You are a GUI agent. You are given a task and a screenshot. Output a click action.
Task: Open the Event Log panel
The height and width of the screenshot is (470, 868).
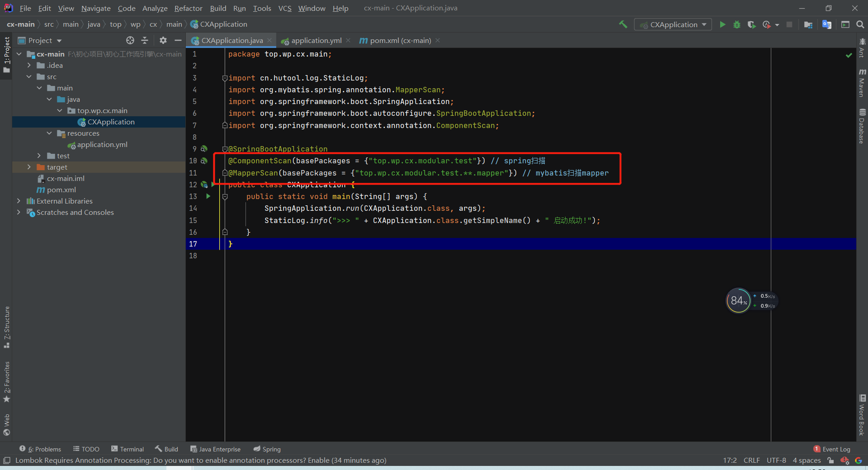click(836, 449)
